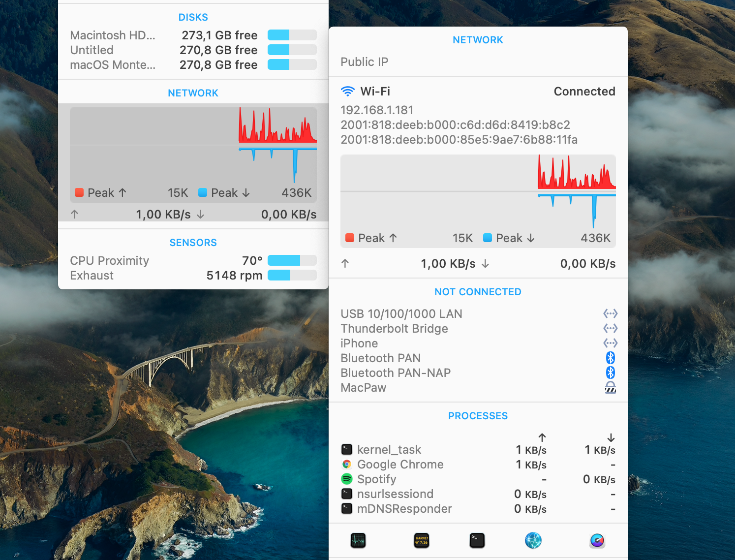This screenshot has height=560, width=735.
Task: Select the Spotify process icon
Action: (347, 479)
